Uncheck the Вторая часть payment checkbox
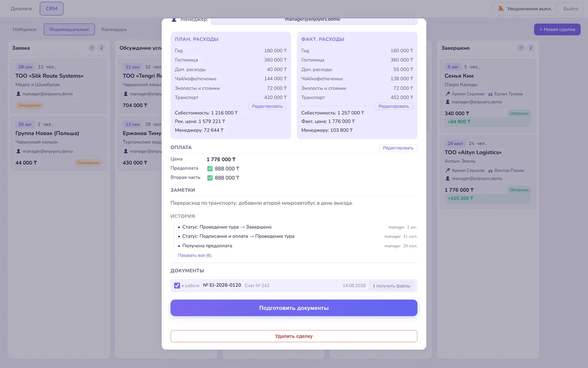Viewport: 588px width, 368px height. pyautogui.click(x=210, y=178)
